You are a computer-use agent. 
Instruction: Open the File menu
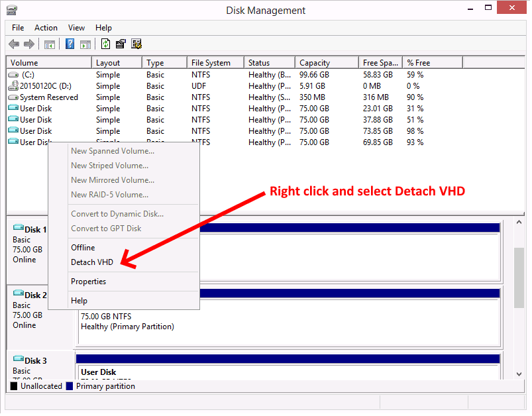tap(18, 28)
